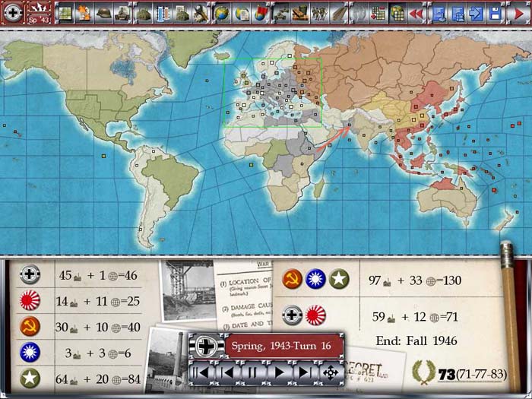Click the green Europe zoom rectangle on map

[272, 93]
